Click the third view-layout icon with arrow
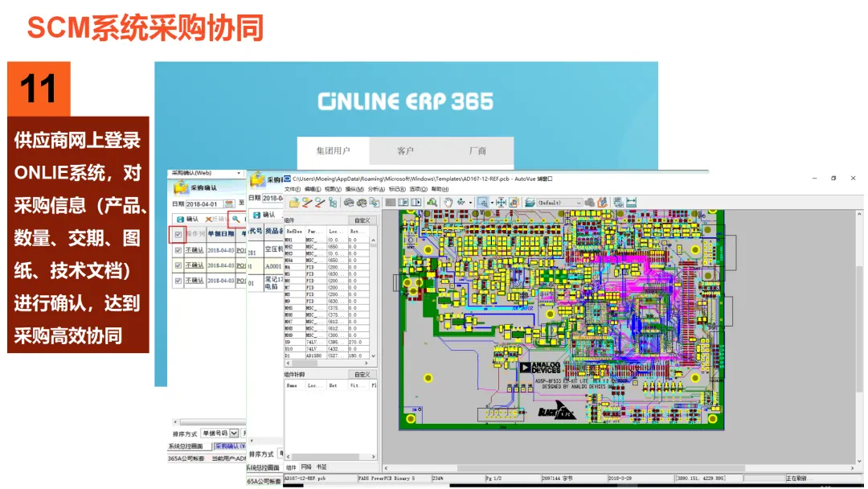The height and width of the screenshot is (489, 868). click(416, 203)
